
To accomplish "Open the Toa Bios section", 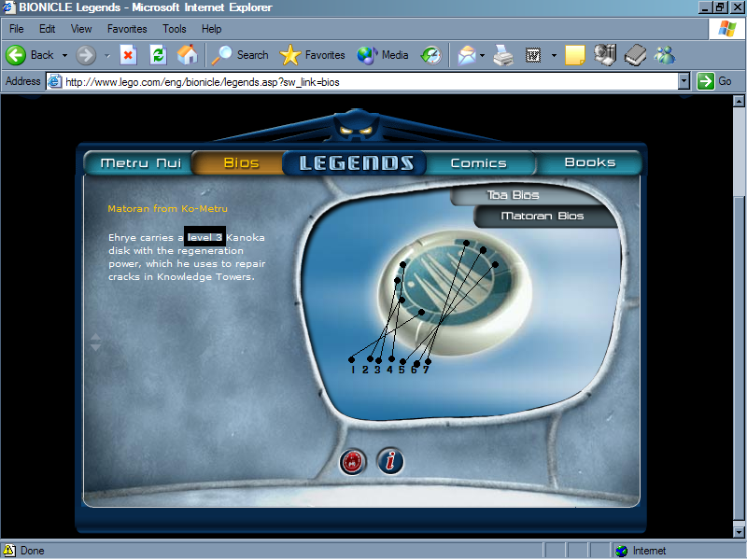I will 513,195.
